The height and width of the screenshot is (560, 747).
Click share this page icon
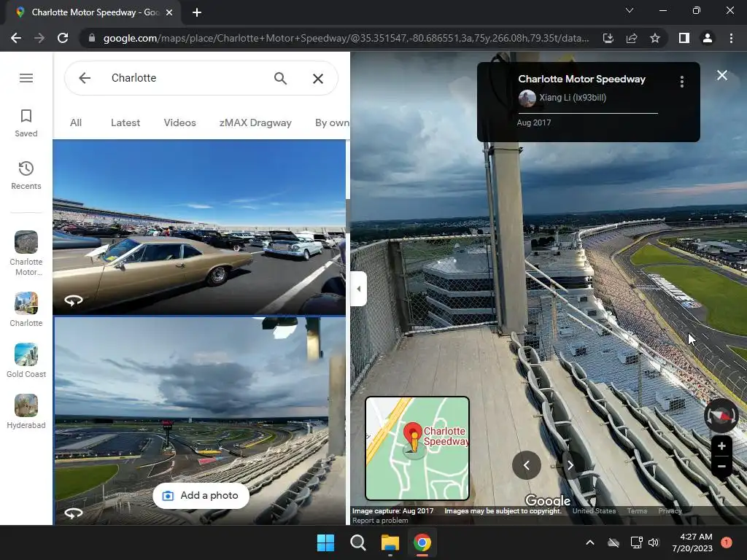click(x=632, y=38)
